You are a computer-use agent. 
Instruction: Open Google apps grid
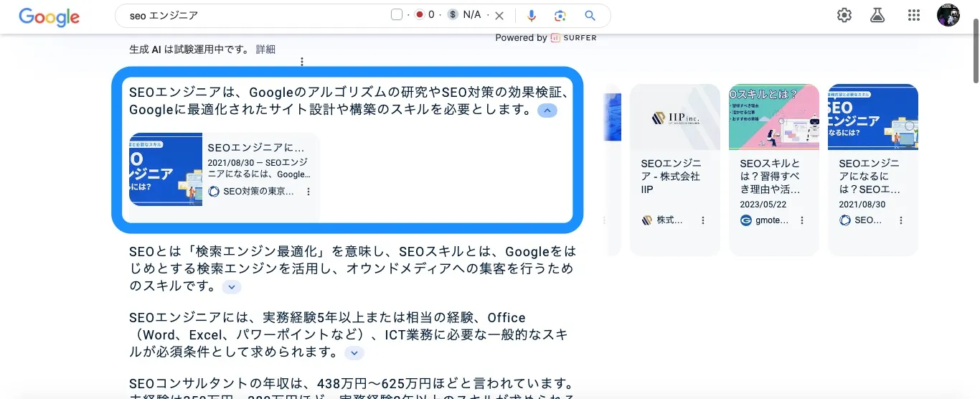point(913,15)
